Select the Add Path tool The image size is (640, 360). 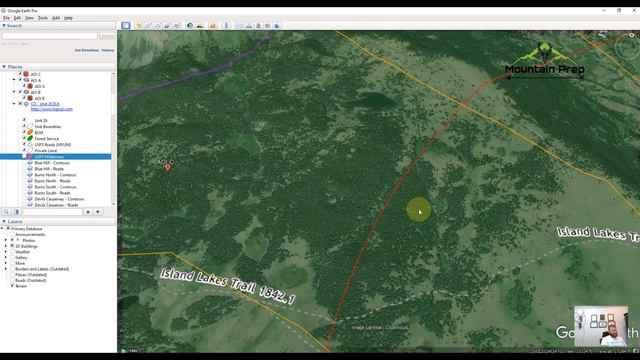(x=158, y=26)
